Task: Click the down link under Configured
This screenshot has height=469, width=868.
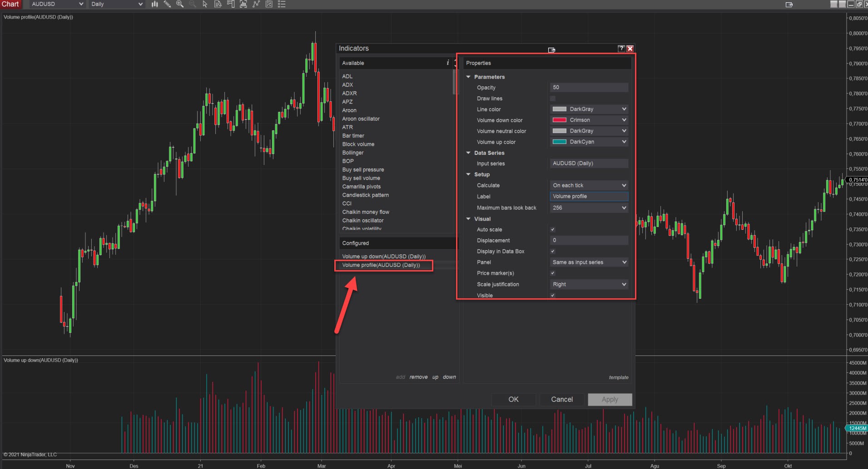Action: click(x=449, y=377)
